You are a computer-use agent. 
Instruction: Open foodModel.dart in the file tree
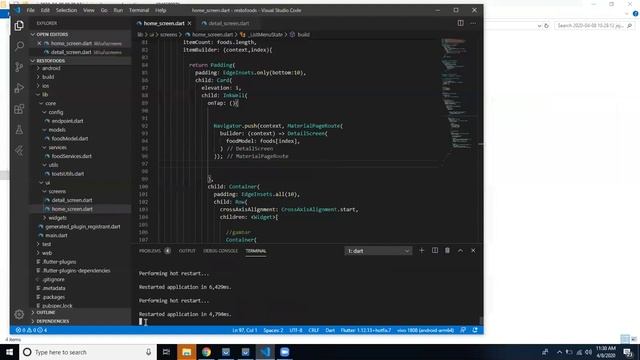(x=69, y=138)
